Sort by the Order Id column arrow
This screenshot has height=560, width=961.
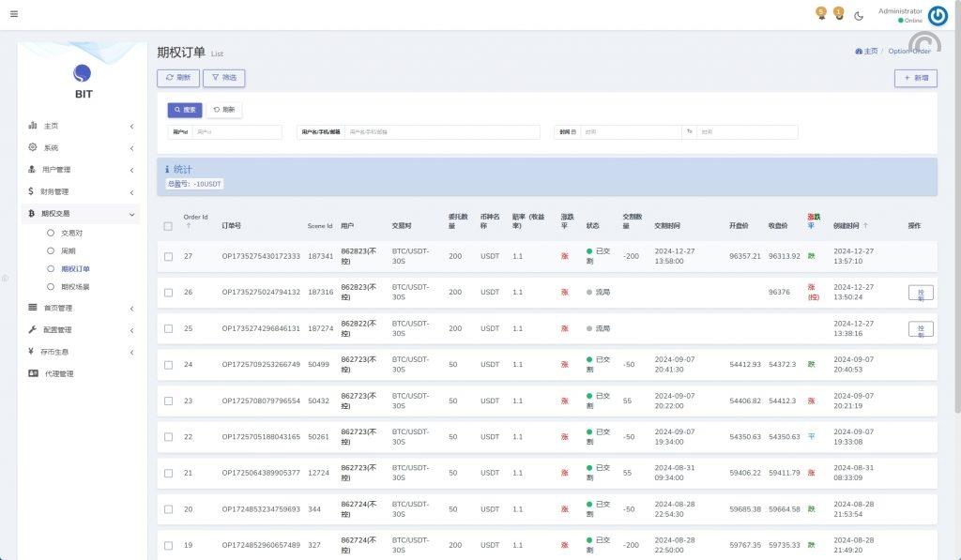(x=188, y=226)
